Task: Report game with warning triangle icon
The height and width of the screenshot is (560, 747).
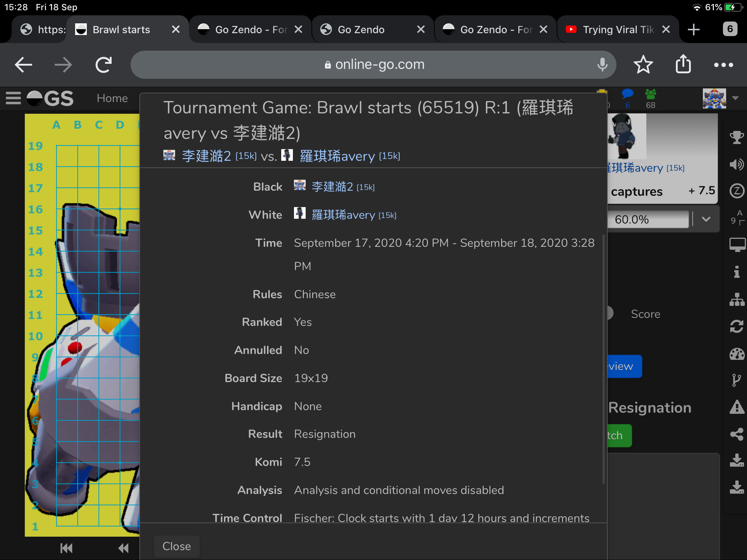Action: pos(736,407)
